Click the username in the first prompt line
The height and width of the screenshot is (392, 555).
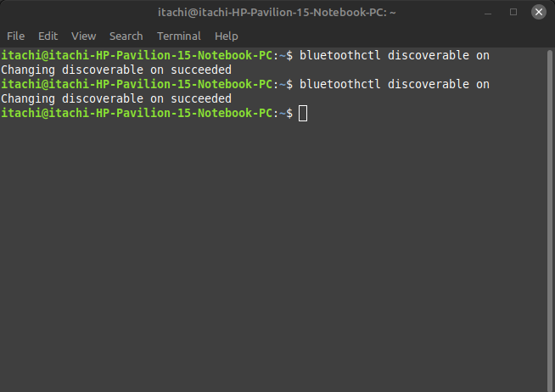point(21,56)
